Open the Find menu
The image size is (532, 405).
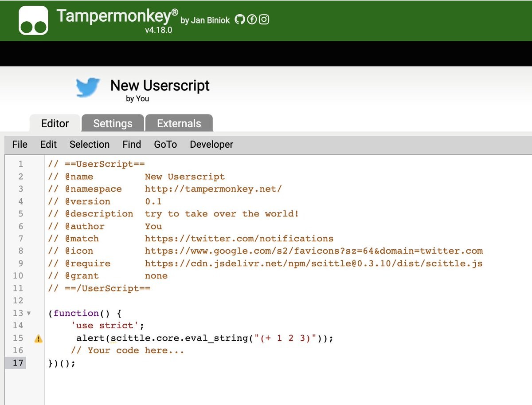pyautogui.click(x=132, y=144)
